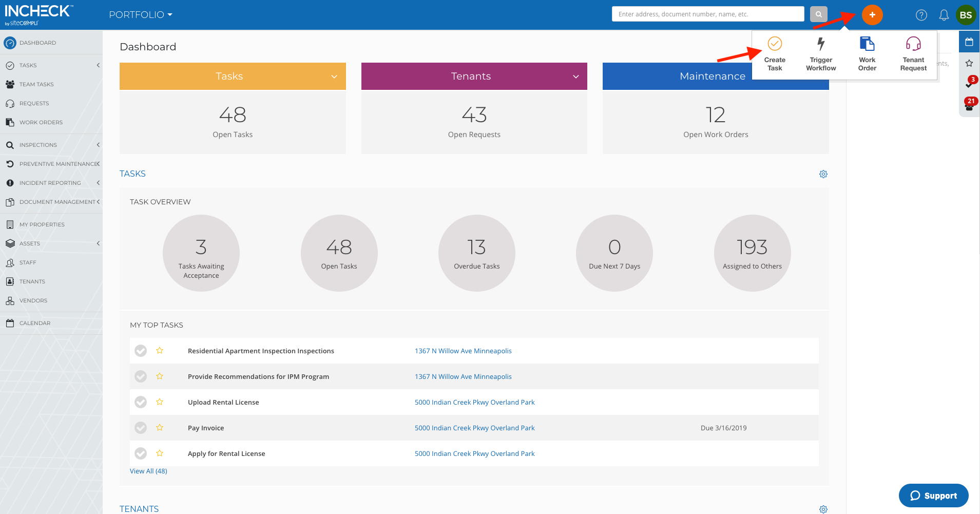This screenshot has height=514, width=980.
Task: Go to Work Orders in the sidebar
Action: pyautogui.click(x=41, y=122)
